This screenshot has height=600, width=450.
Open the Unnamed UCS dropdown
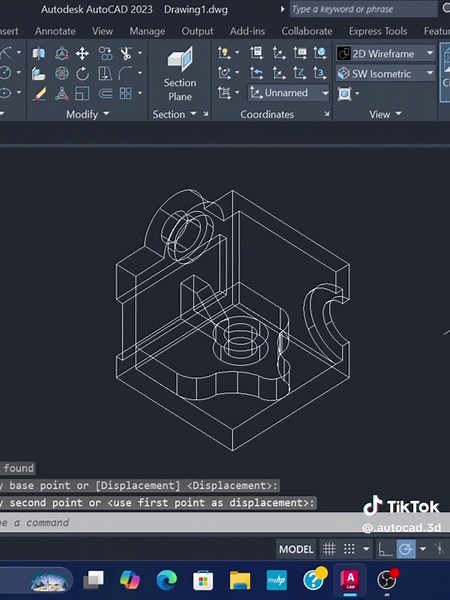(x=289, y=93)
